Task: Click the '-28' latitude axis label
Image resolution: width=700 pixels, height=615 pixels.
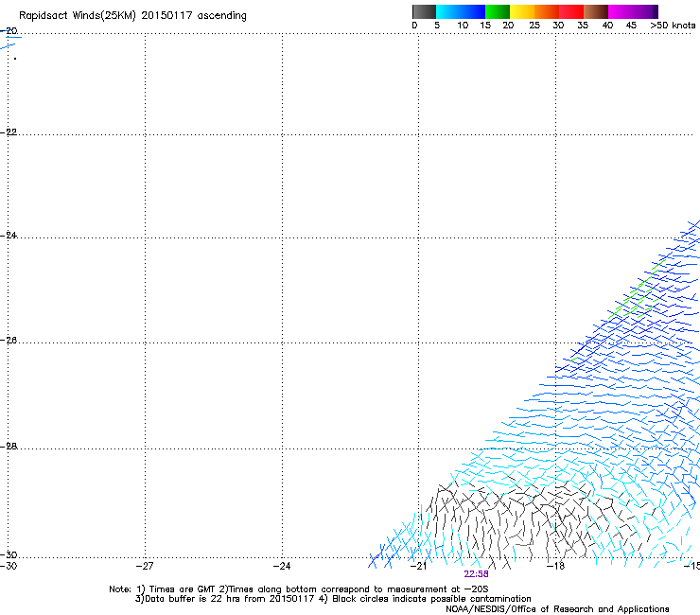Action: tap(9, 447)
